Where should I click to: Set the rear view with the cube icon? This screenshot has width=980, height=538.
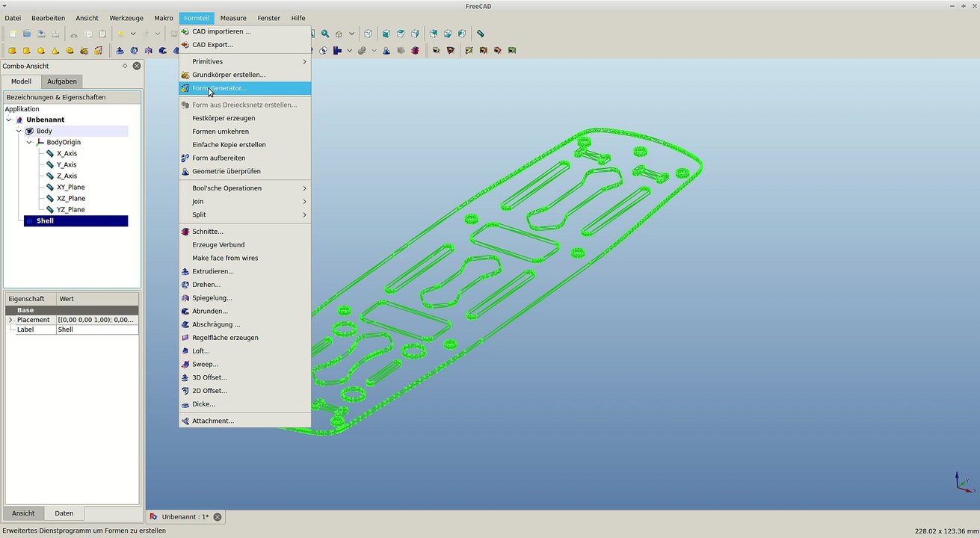pyautogui.click(x=434, y=34)
